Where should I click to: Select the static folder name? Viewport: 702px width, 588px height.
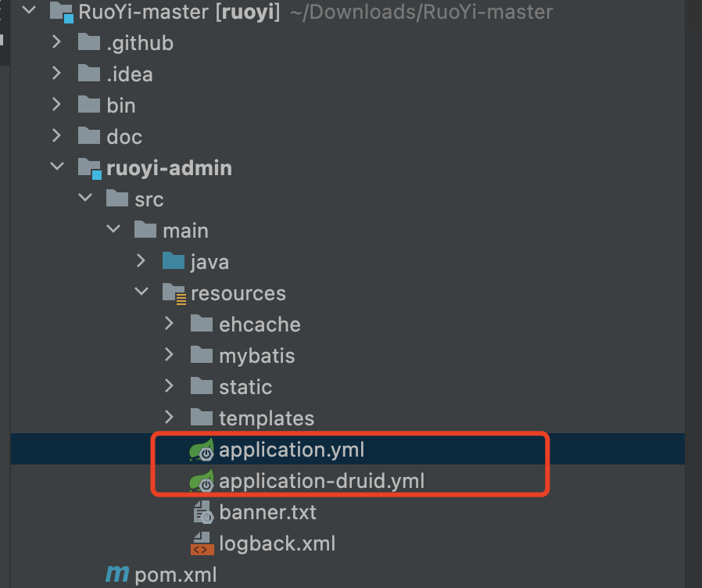pos(245,387)
